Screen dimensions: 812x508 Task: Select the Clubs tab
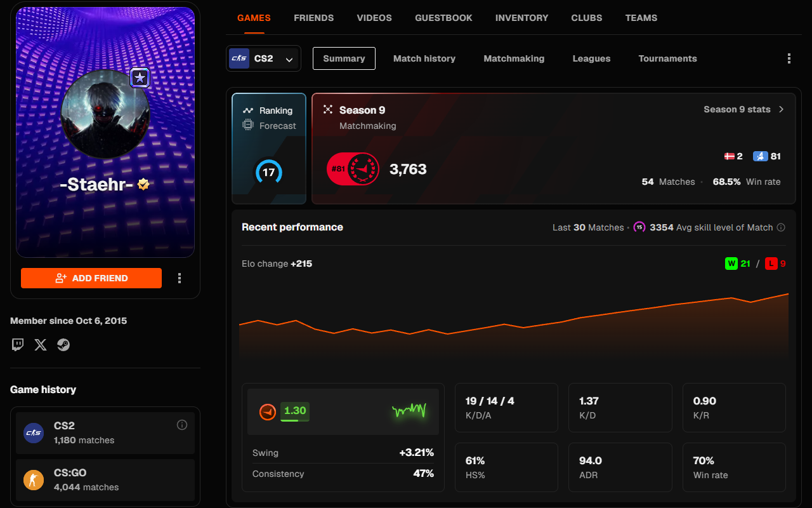587,18
